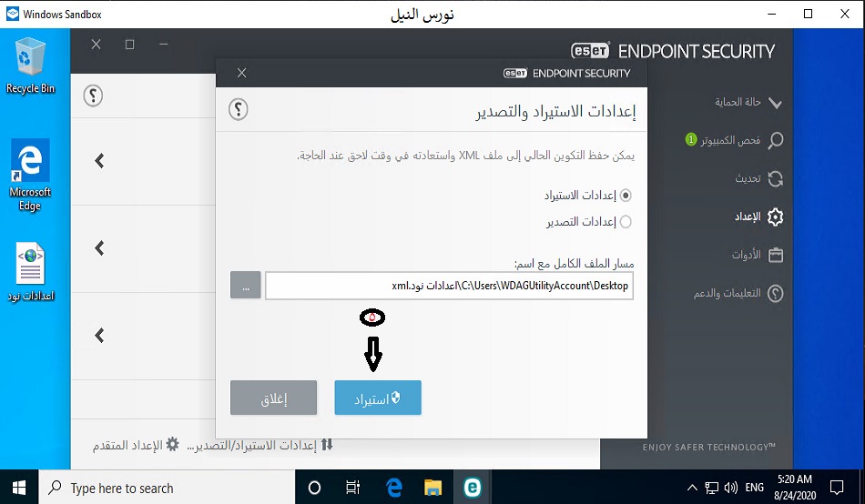Expand the second settings row chevron
865x504 pixels.
point(100,248)
